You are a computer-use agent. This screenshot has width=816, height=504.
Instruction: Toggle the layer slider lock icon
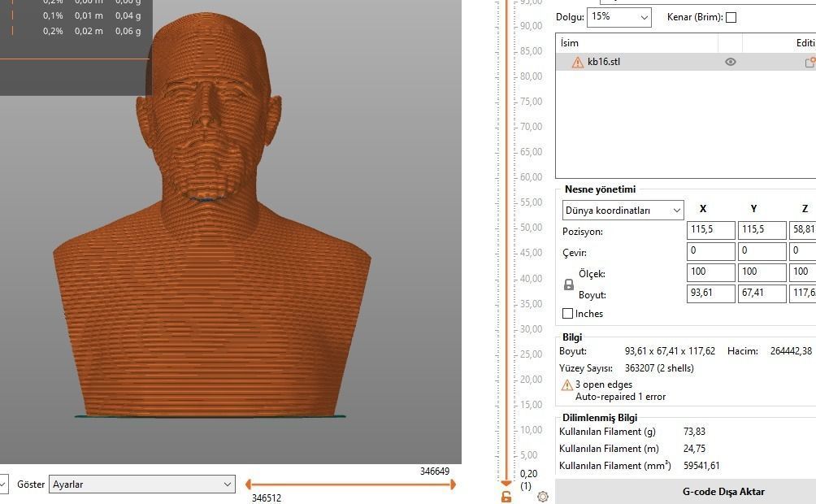[x=506, y=497]
